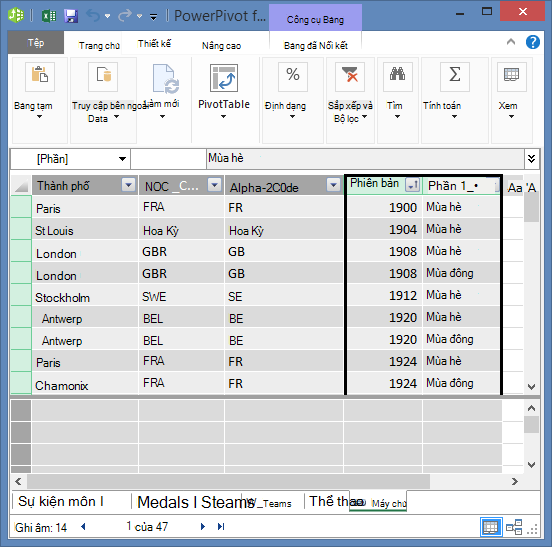
Task: Select row header of first Paris row
Action: click(21, 207)
